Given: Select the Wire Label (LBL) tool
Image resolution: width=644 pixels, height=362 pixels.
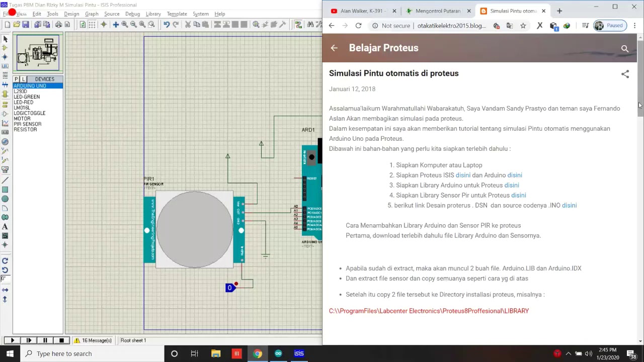Looking at the screenshot, I should [5, 66].
